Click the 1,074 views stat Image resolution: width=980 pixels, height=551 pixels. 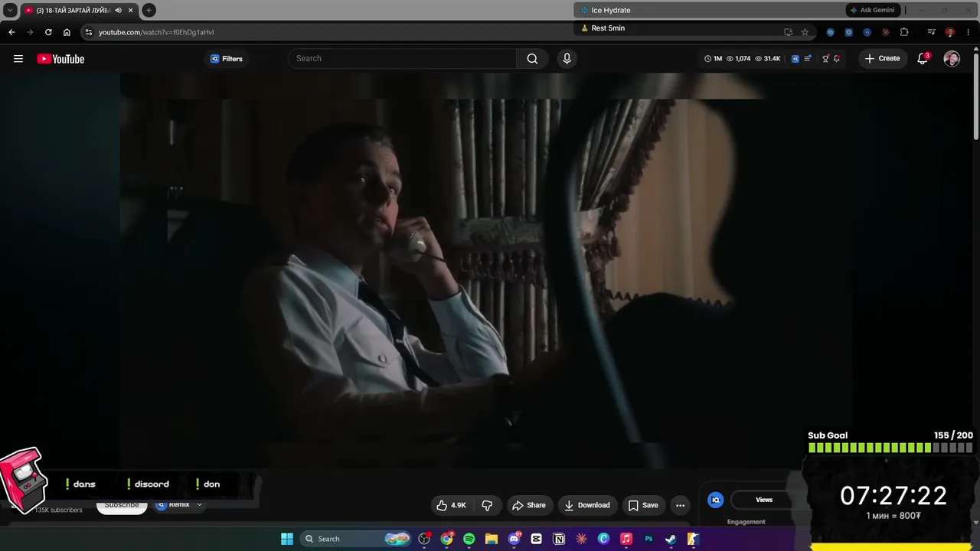click(738, 59)
